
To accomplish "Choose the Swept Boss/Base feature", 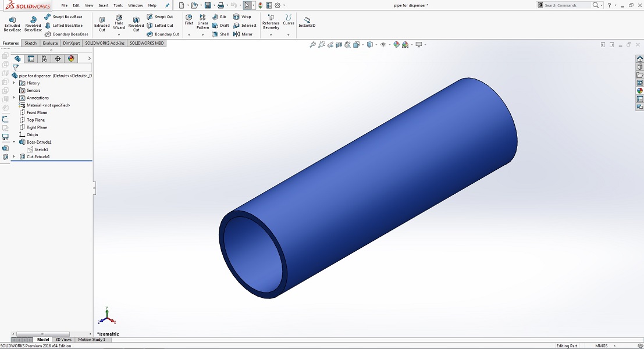I will [x=63, y=17].
